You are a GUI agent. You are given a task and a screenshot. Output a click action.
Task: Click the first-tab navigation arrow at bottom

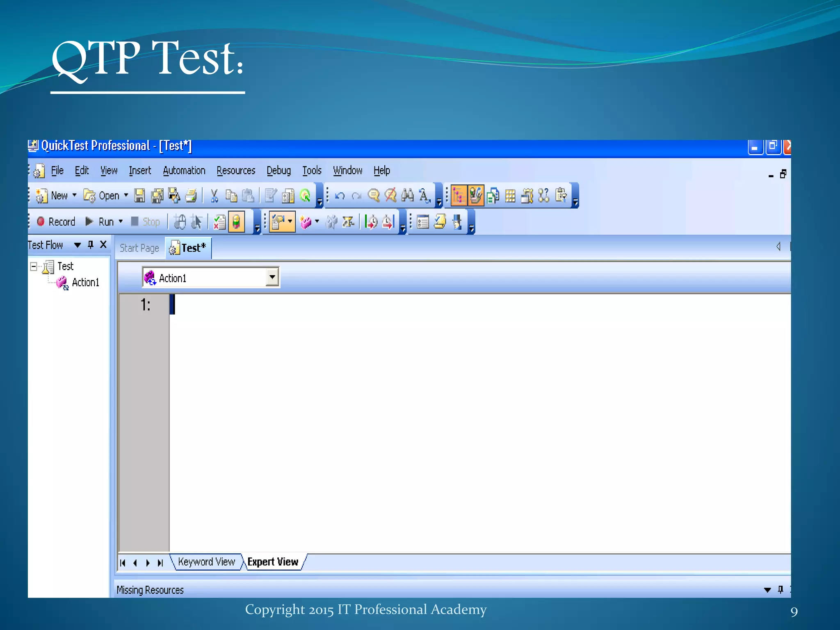(x=123, y=563)
